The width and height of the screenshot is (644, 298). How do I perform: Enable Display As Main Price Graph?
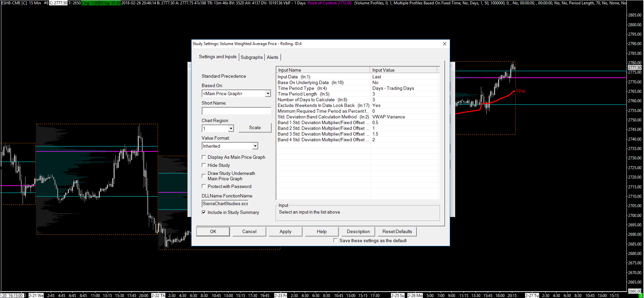click(x=204, y=157)
